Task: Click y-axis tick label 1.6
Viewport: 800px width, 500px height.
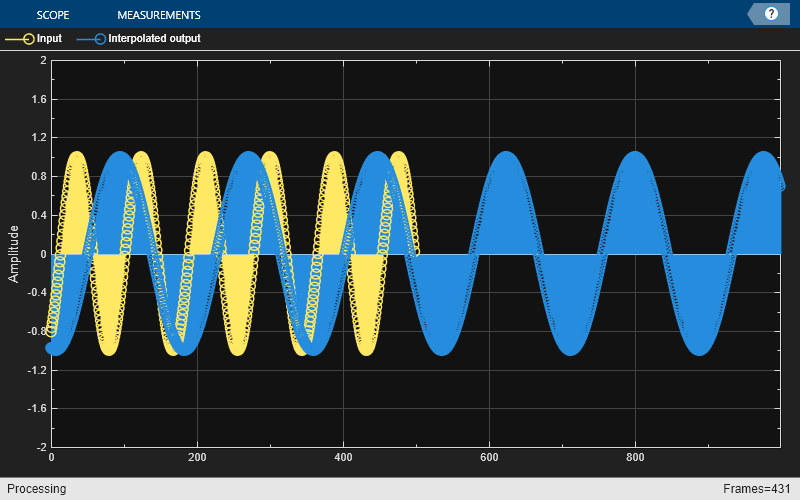Action: [38, 100]
